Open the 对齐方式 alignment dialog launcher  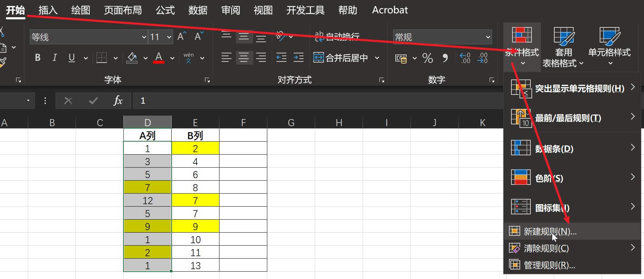point(382,80)
